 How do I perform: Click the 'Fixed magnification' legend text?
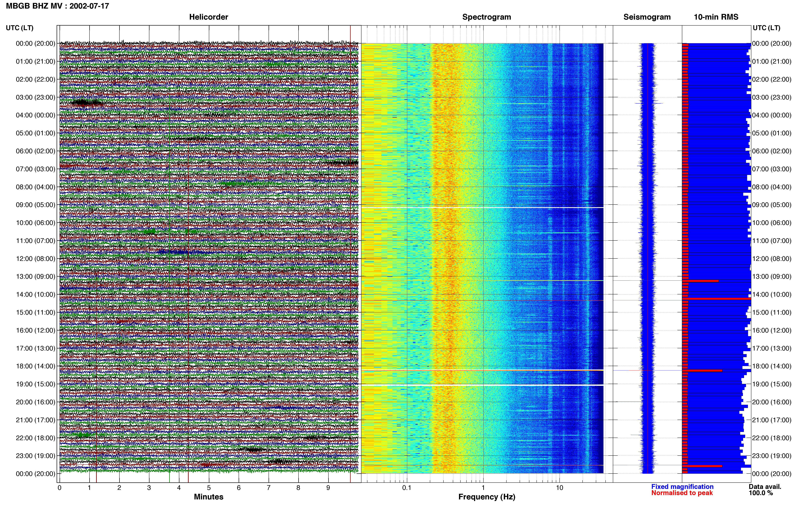click(x=682, y=486)
